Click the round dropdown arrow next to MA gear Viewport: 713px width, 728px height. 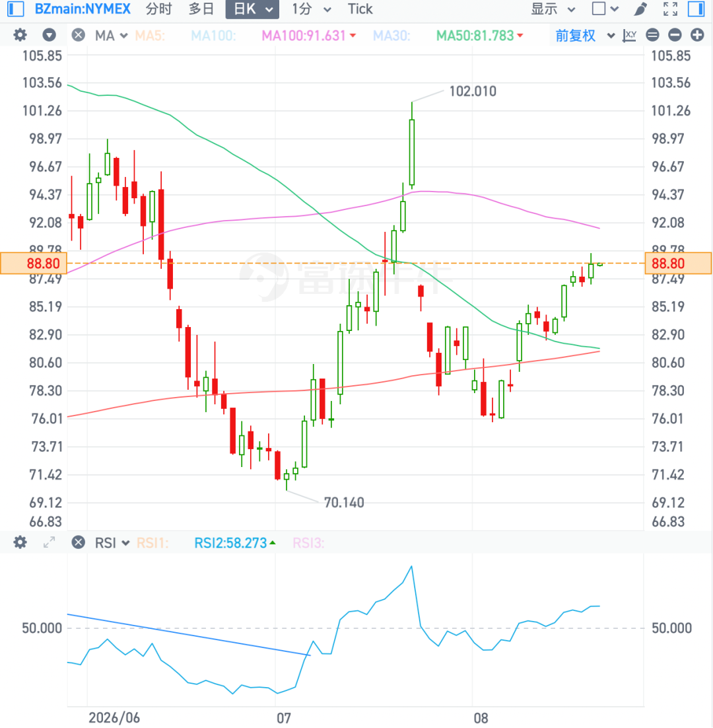(x=49, y=35)
